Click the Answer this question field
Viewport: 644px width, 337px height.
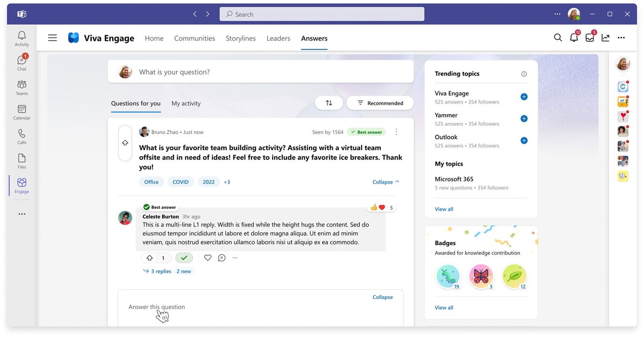pos(261,307)
